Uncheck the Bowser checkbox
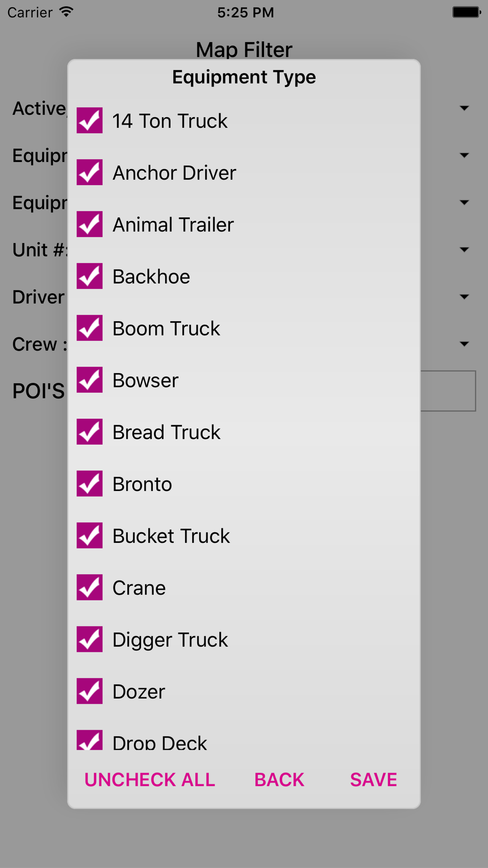Screen dimensions: 488x868 pyautogui.click(x=90, y=380)
